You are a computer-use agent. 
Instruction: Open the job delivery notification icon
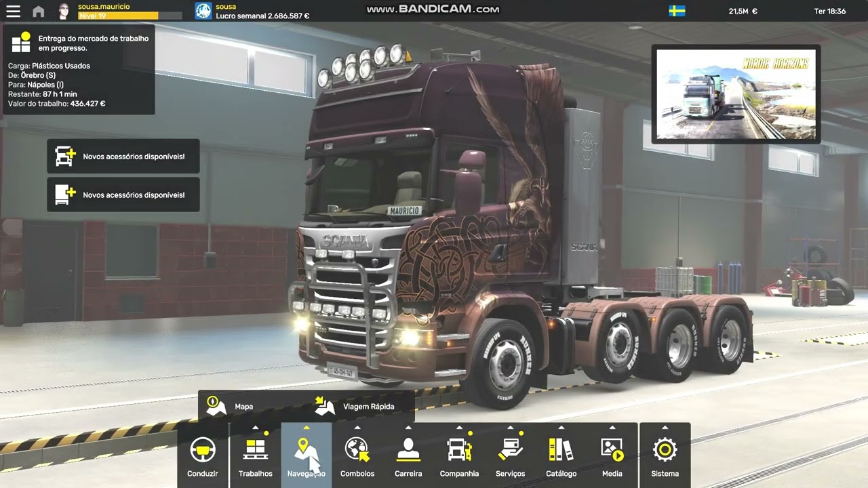[x=21, y=42]
